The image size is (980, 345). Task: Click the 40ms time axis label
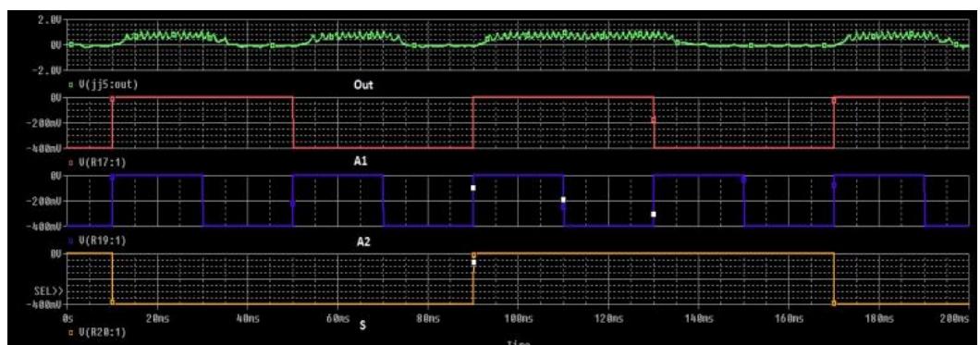248,318
